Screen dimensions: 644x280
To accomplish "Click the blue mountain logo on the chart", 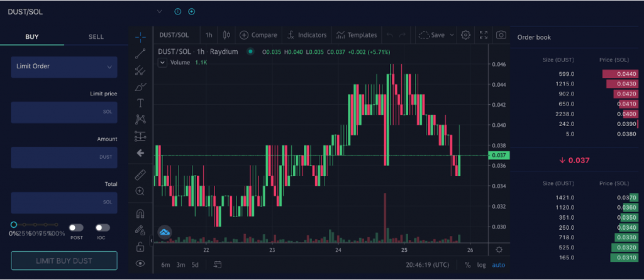I will click(165, 232).
